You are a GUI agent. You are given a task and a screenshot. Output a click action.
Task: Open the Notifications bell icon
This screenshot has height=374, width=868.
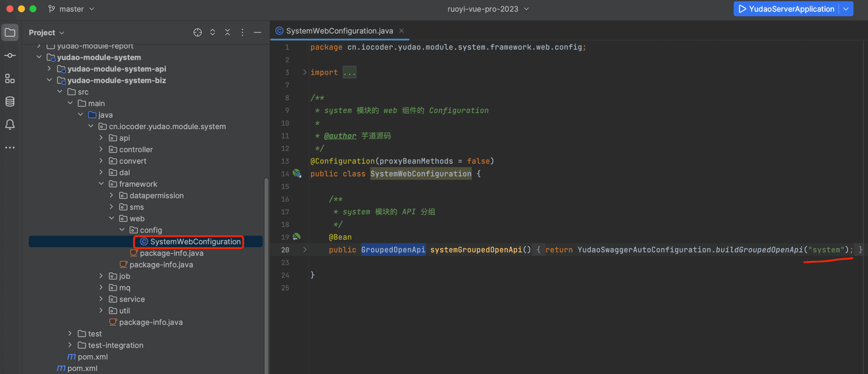10,124
